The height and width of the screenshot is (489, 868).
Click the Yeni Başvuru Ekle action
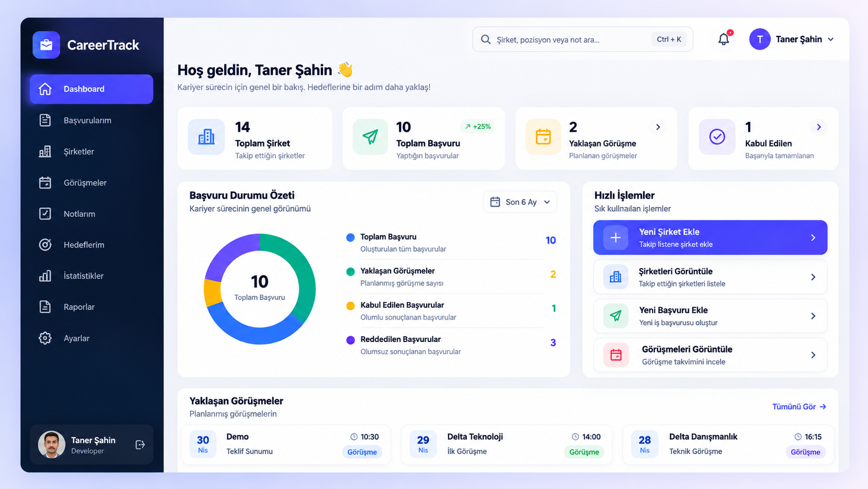[710, 316]
